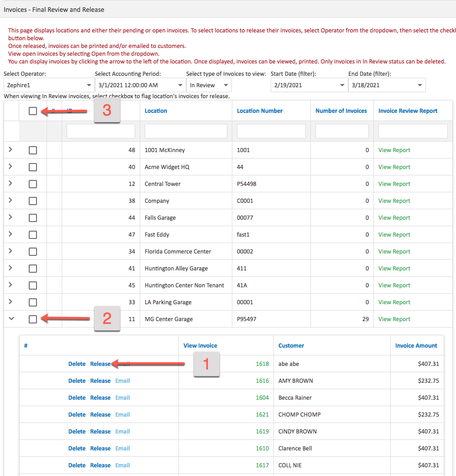Open the End Date filter dropdown
The height and width of the screenshot is (476, 456).
click(387, 85)
